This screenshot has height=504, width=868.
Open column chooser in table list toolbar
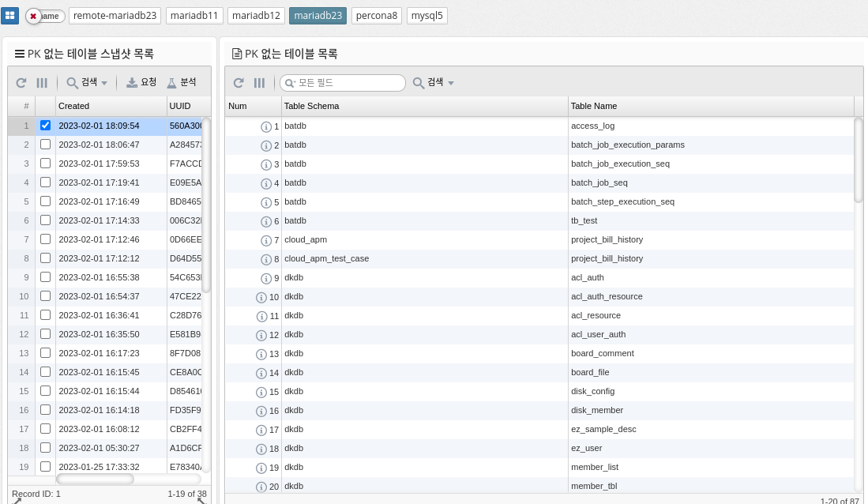click(x=259, y=83)
